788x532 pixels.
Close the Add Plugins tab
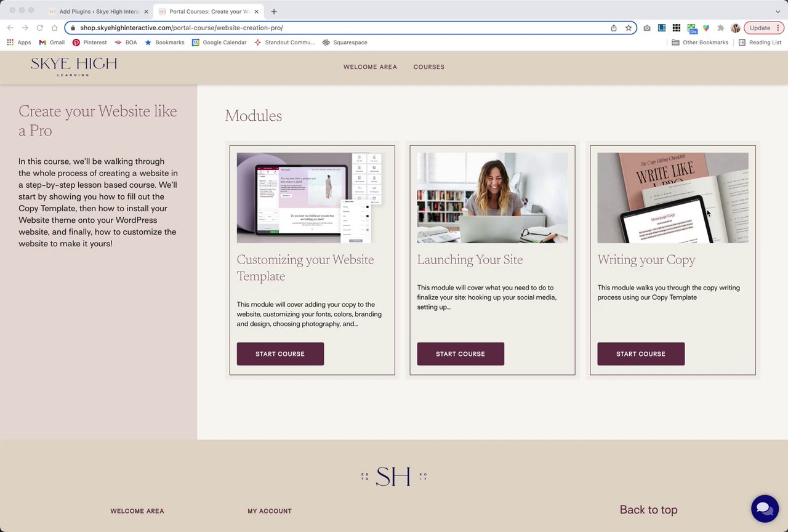pos(146,11)
